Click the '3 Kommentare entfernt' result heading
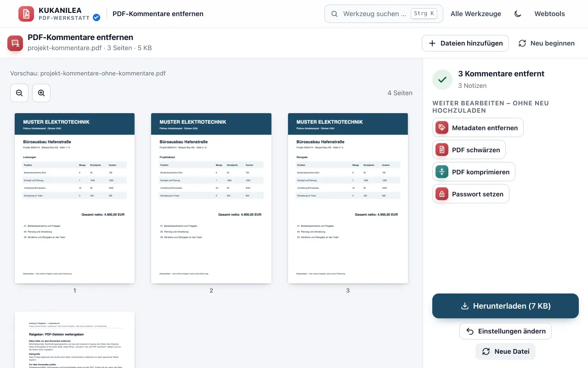The height and width of the screenshot is (368, 588). point(501,74)
